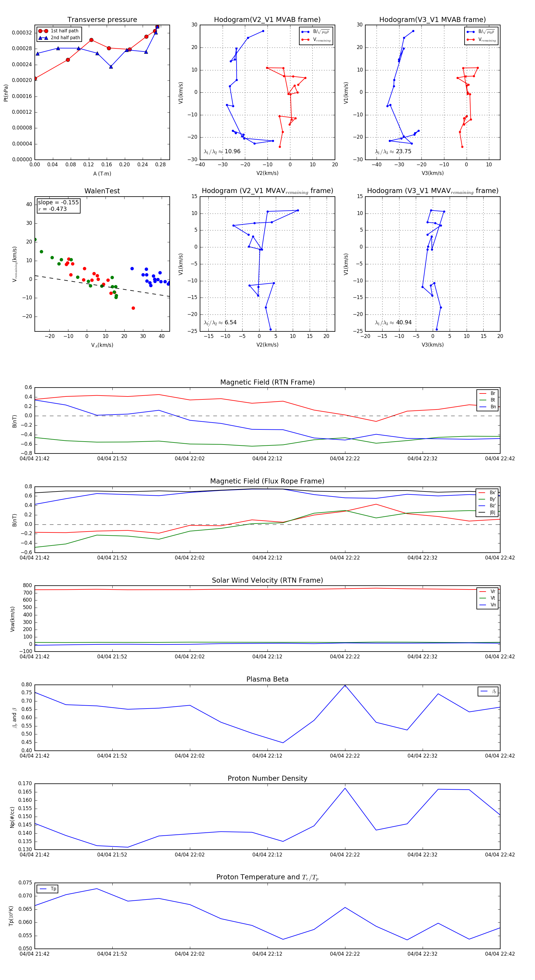This screenshot has width=535, height=980.
Task: Select the 'Br' legend entry
Action: (487, 393)
